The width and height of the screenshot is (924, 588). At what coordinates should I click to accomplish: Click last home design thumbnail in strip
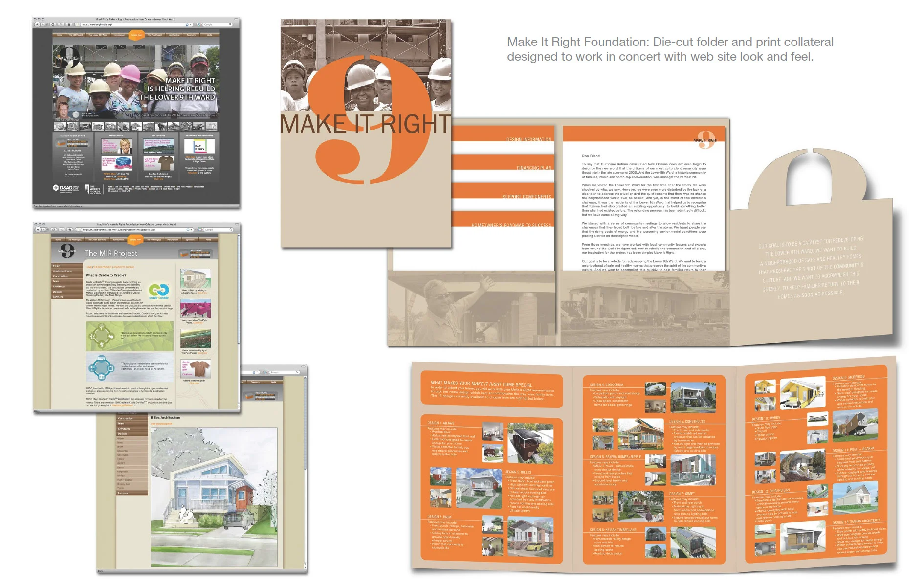[x=212, y=126]
